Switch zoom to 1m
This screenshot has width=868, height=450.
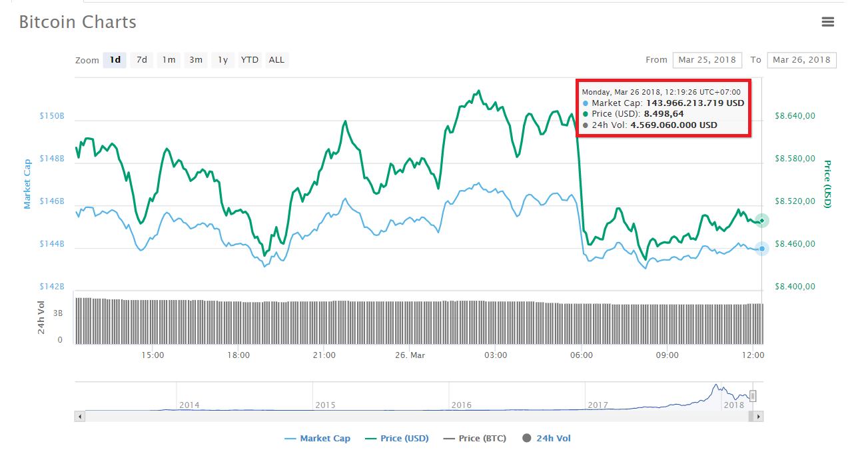point(169,60)
